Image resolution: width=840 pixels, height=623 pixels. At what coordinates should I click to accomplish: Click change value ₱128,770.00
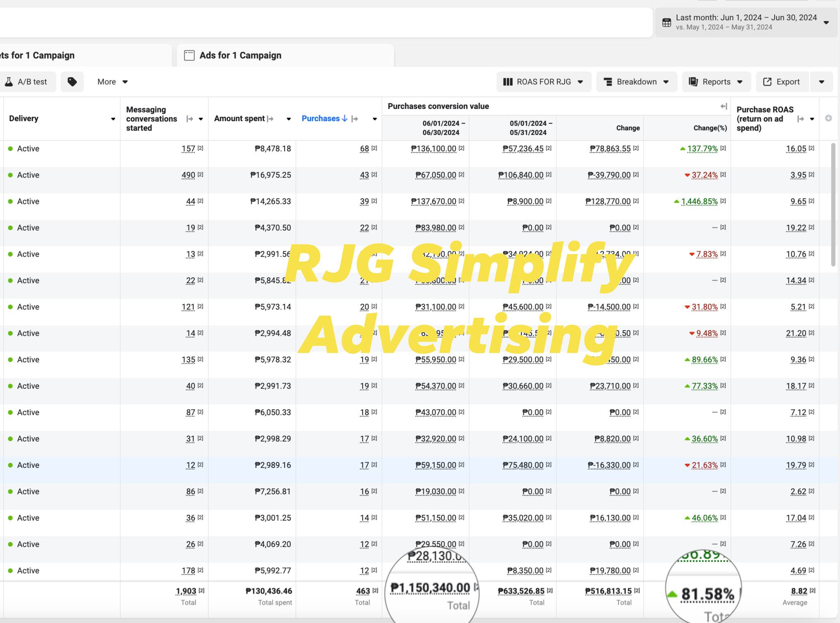coord(608,202)
